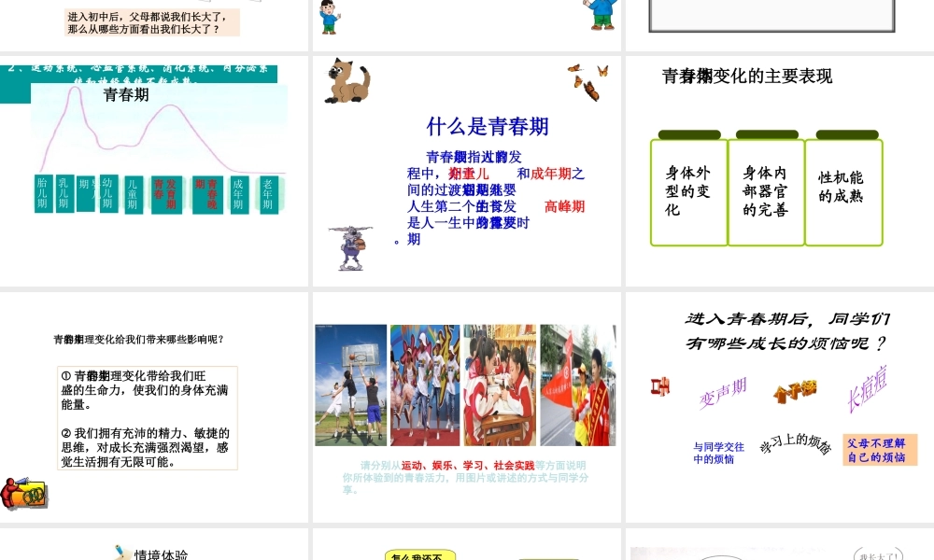
Task: Select the basketball game photo
Action: [x=351, y=385]
